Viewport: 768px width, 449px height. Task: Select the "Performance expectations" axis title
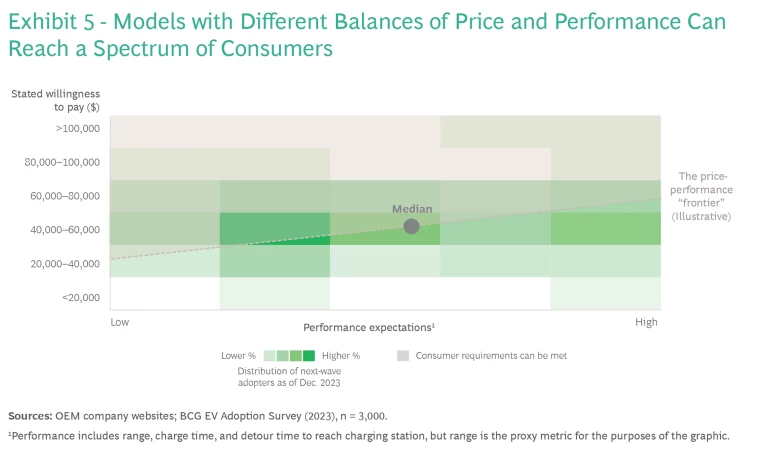point(369,327)
